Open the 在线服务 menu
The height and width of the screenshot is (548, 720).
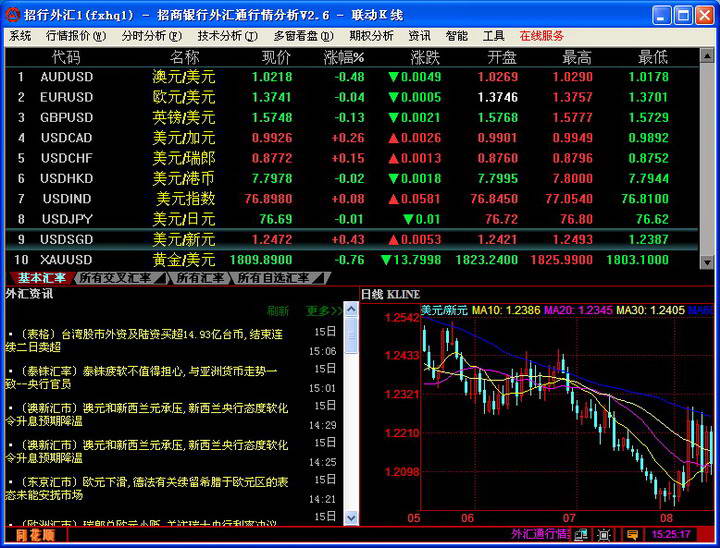tap(541, 36)
